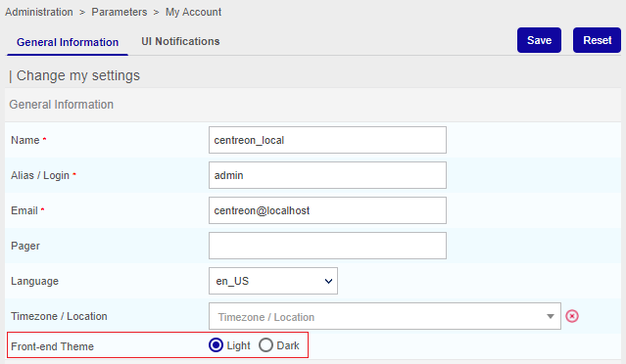Screen dimensions: 626x364
Task: Switch to General Information tab
Action: coord(68,42)
